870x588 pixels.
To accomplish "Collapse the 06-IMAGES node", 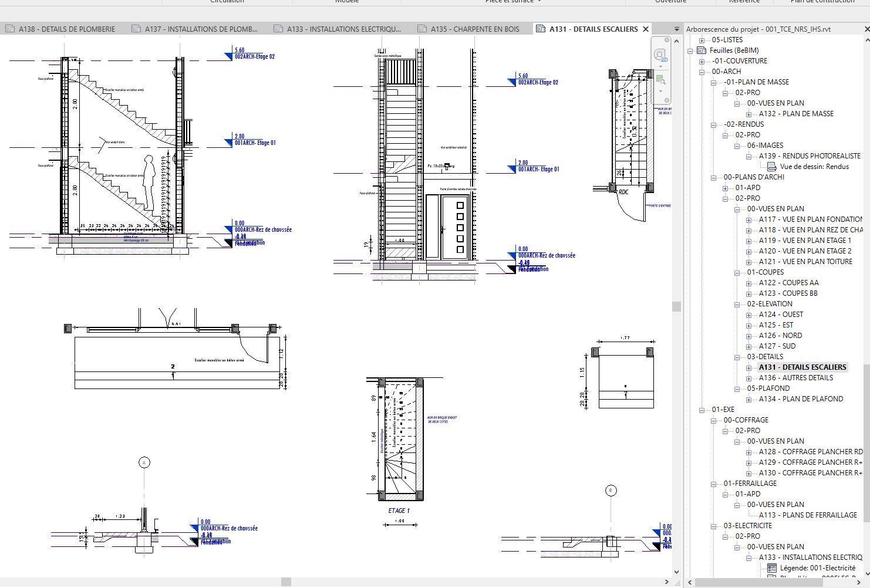I will coord(737,146).
